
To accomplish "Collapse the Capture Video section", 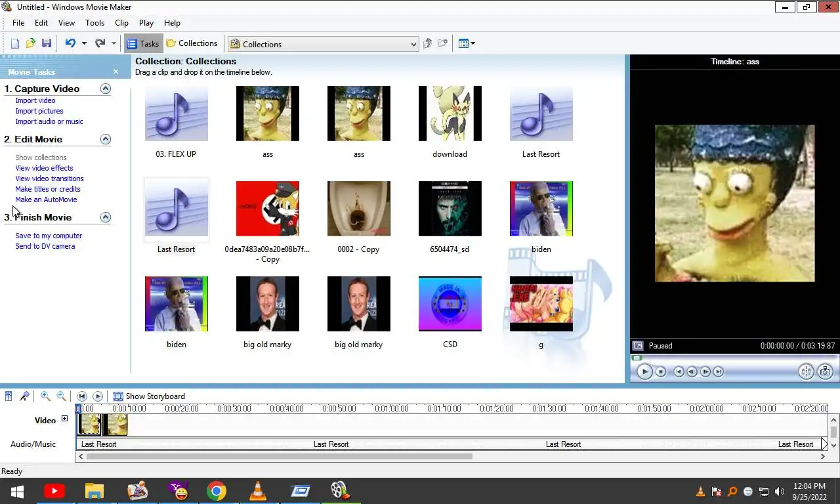I will pyautogui.click(x=105, y=89).
